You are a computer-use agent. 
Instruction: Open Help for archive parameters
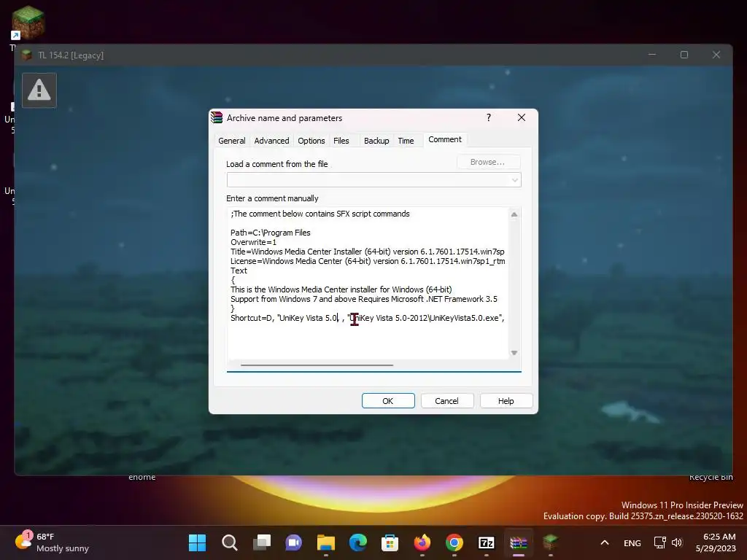pyautogui.click(x=506, y=401)
